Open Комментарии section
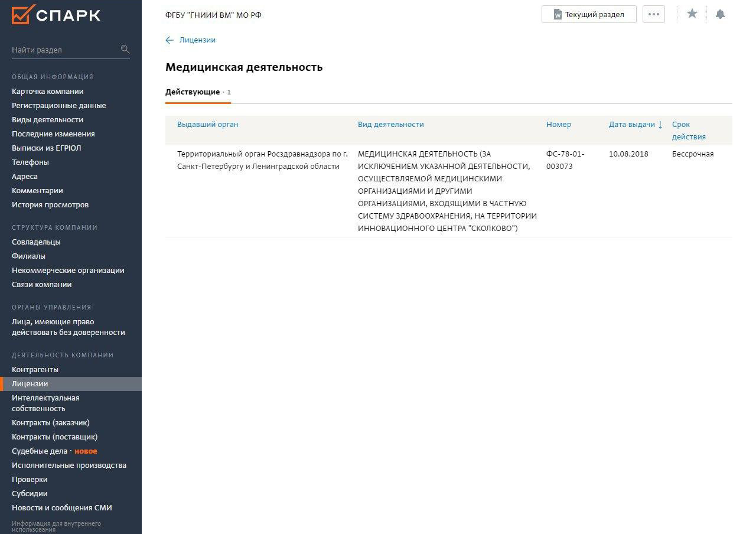Image resolution: width=756 pixels, height=534 pixels. 37,191
